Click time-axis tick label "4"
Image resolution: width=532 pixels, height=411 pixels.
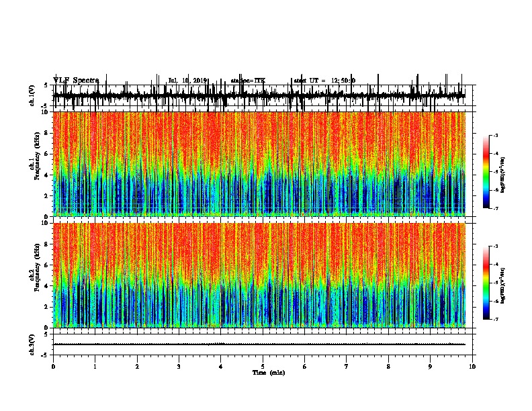click(x=220, y=367)
